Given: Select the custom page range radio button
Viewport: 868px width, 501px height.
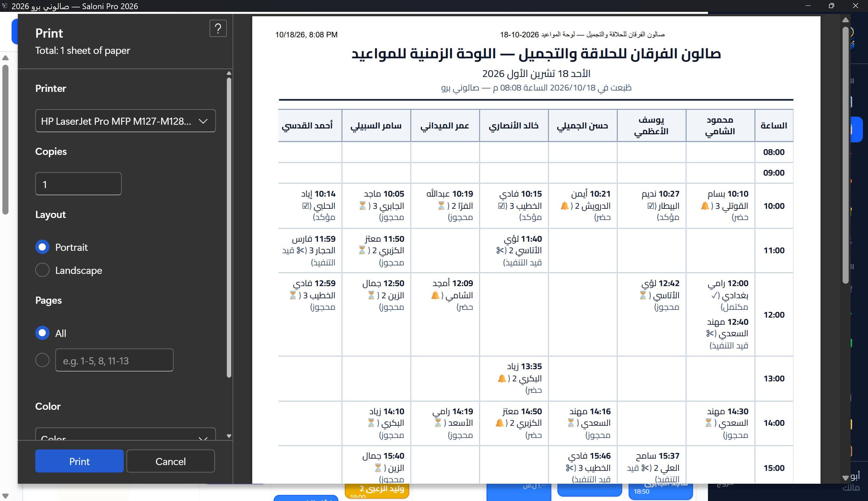Looking at the screenshot, I should [x=42, y=360].
